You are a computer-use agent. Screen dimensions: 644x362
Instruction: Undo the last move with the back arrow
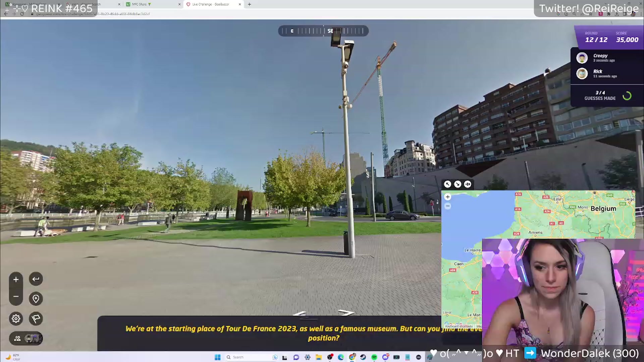pyautogui.click(x=36, y=279)
